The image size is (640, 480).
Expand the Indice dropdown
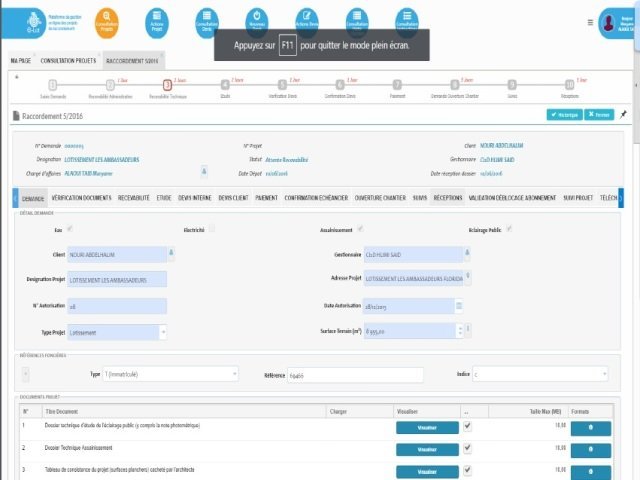[603, 374]
